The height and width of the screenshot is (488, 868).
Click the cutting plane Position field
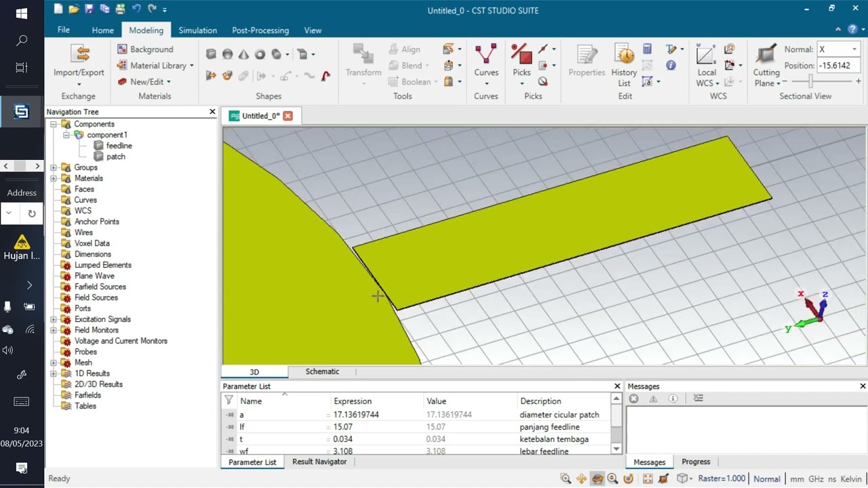tap(837, 66)
